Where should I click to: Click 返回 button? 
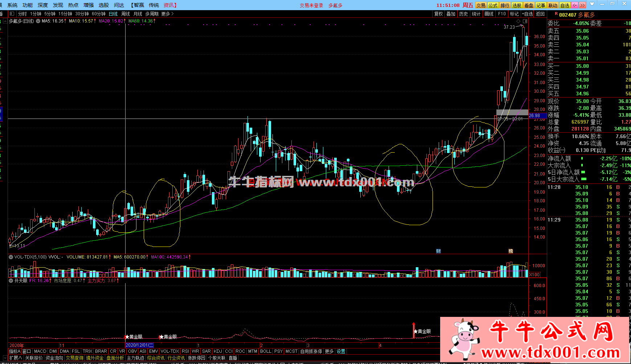tap(540, 14)
